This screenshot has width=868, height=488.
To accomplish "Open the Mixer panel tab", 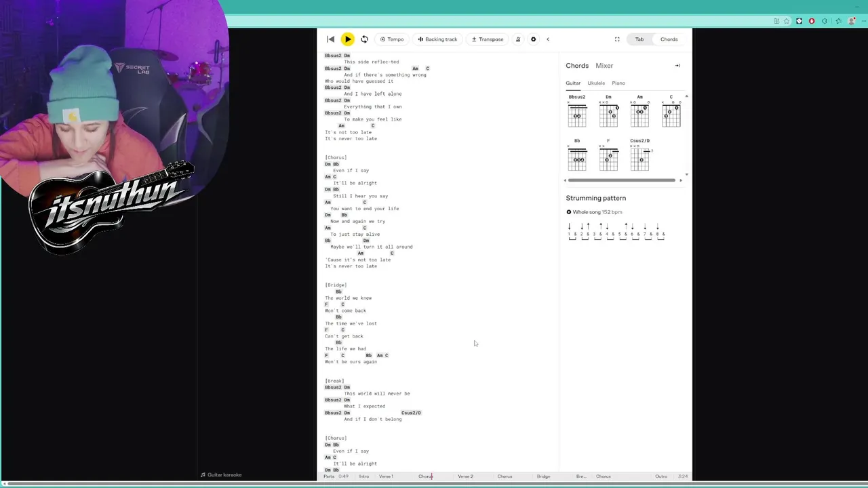I will [x=604, y=66].
